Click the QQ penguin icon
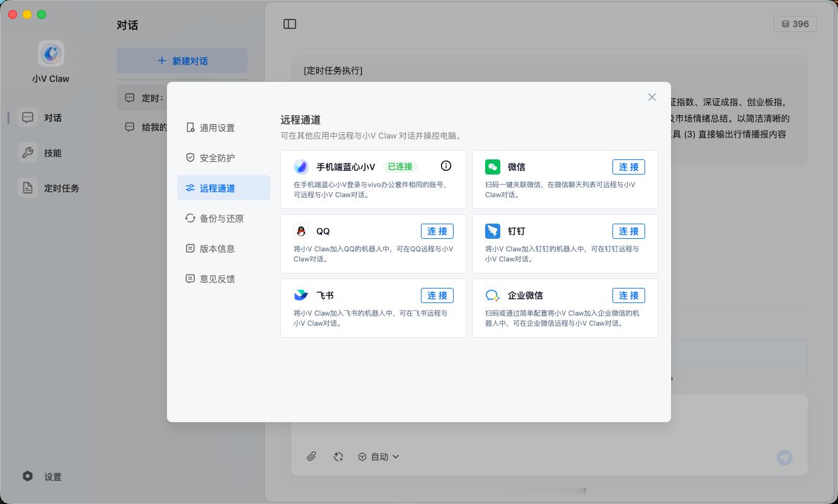Image resolution: width=838 pixels, height=504 pixels. [301, 231]
